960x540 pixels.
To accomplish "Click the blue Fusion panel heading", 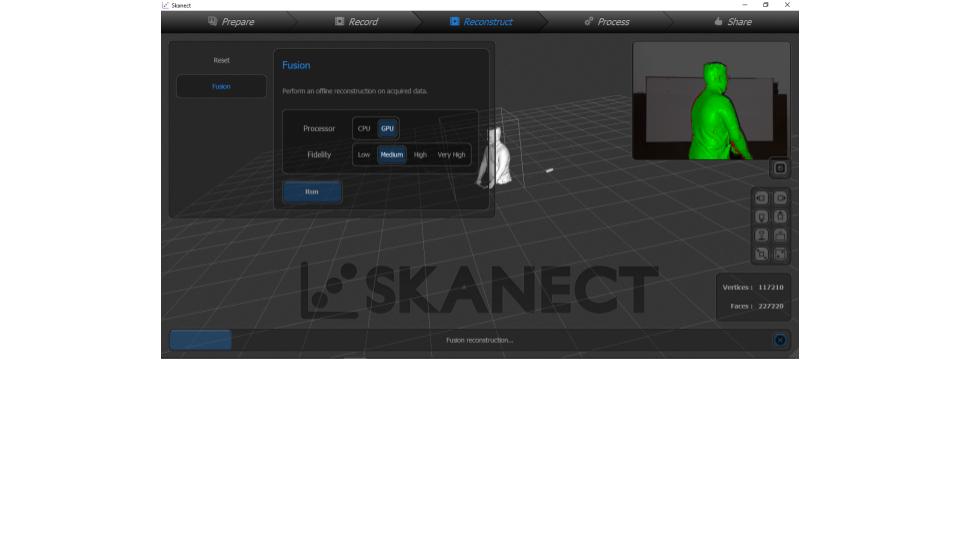I will [296, 66].
